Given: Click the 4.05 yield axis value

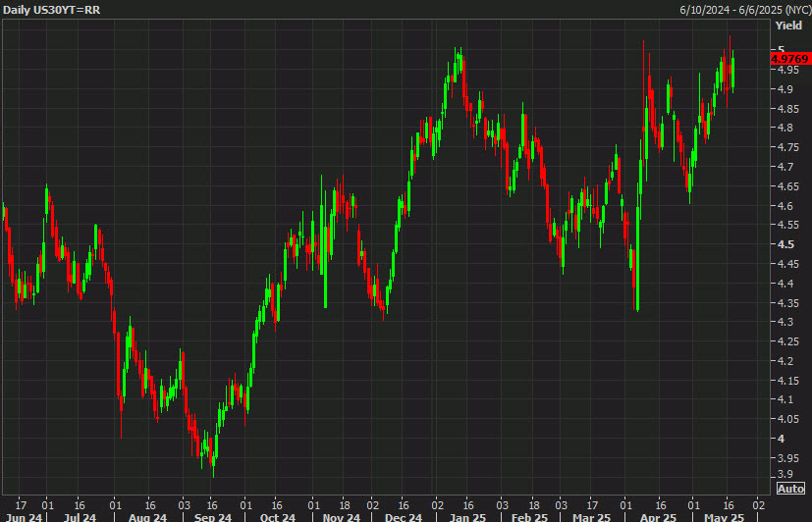Looking at the screenshot, I should click(x=788, y=419).
